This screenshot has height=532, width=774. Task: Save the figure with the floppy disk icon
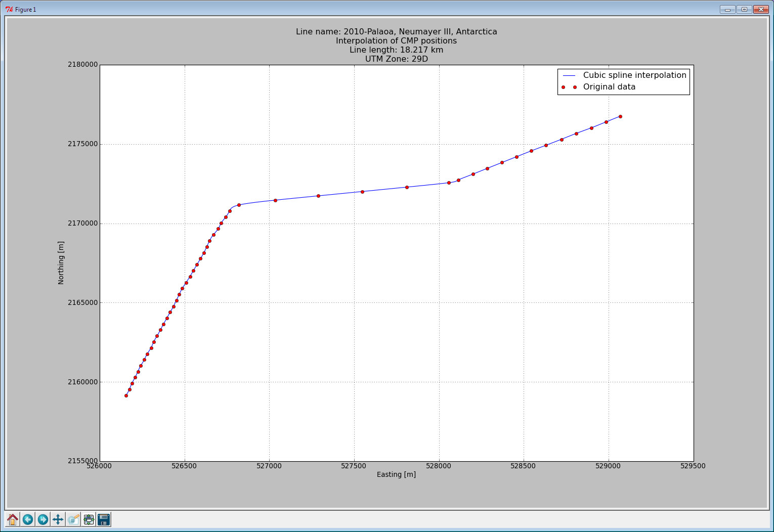coord(104,519)
